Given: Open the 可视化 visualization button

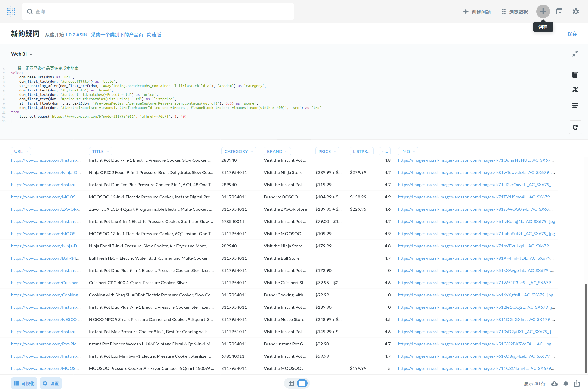Looking at the screenshot, I should click(x=24, y=383).
